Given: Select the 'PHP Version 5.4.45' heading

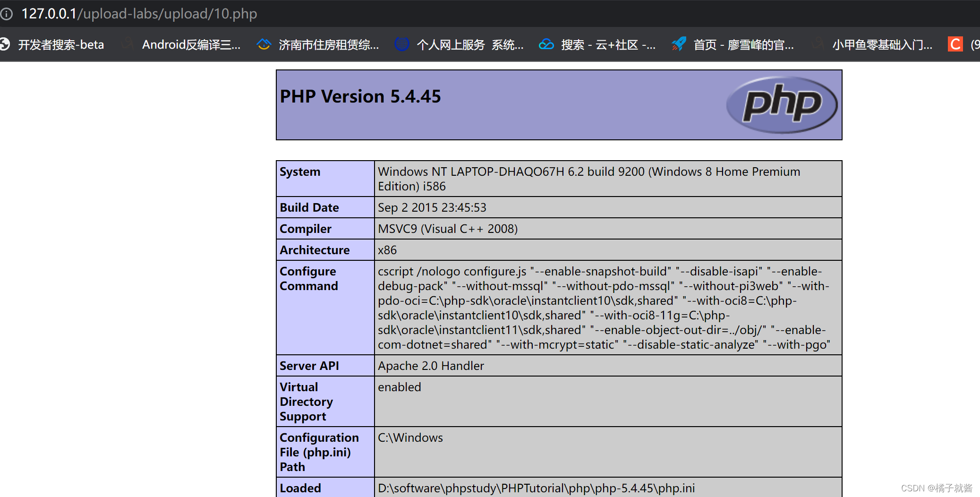Looking at the screenshot, I should point(360,96).
